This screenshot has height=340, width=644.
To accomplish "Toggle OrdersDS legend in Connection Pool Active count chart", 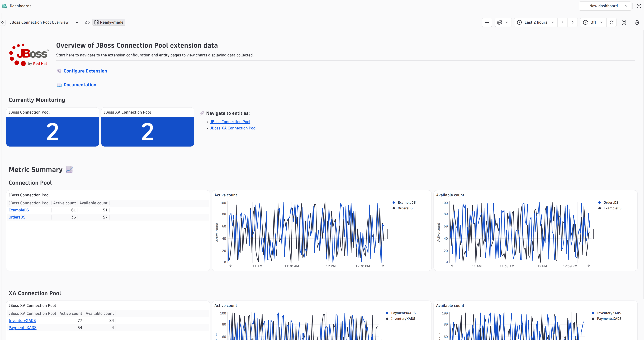I will [402, 208].
